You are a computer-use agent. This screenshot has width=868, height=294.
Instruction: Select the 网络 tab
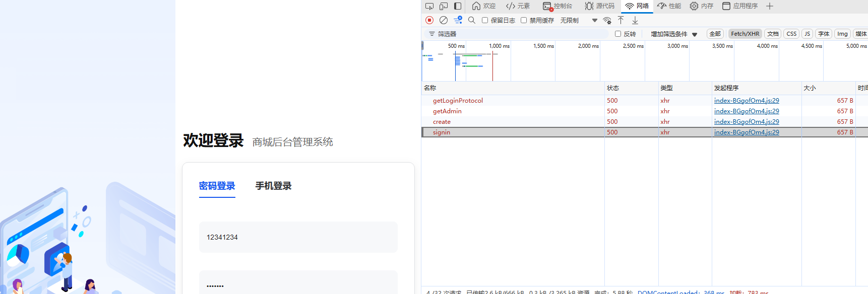tap(637, 6)
